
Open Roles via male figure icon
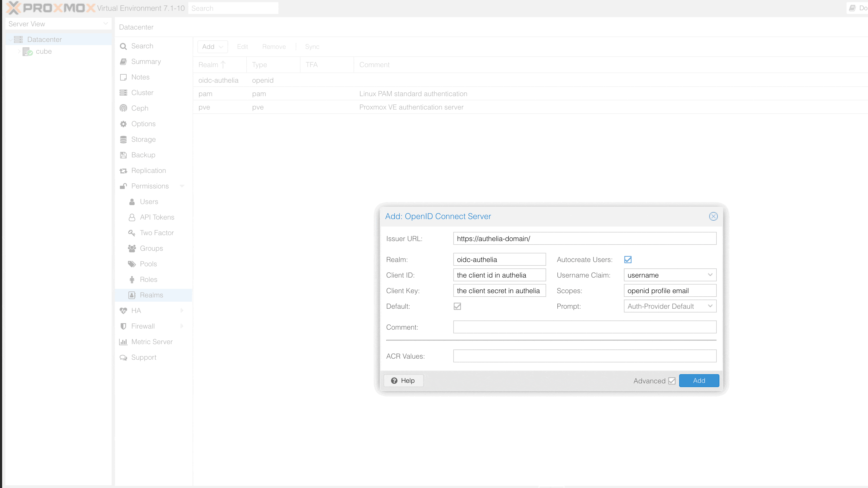coord(132,280)
